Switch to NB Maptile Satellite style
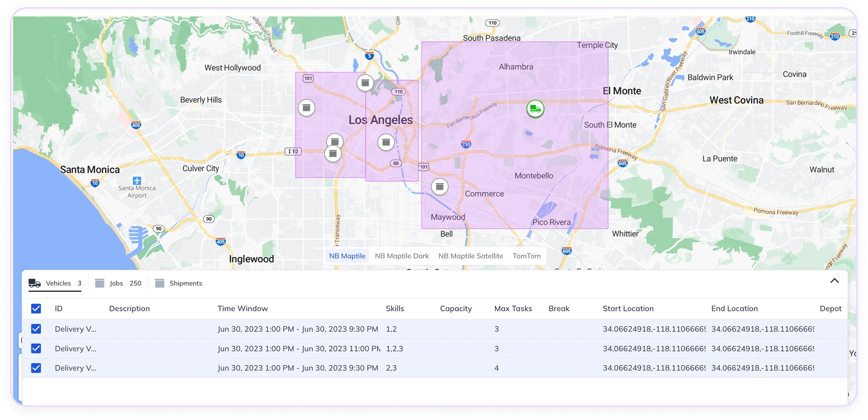The image size is (868, 420). (471, 256)
